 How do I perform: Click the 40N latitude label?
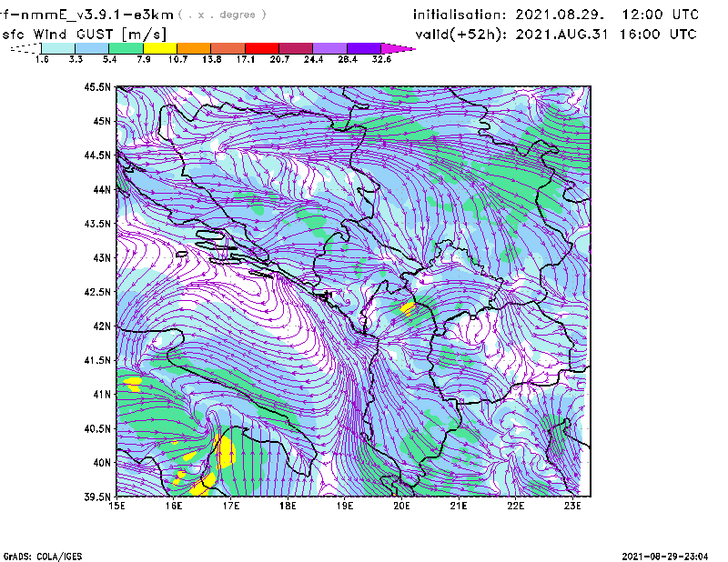click(x=102, y=463)
